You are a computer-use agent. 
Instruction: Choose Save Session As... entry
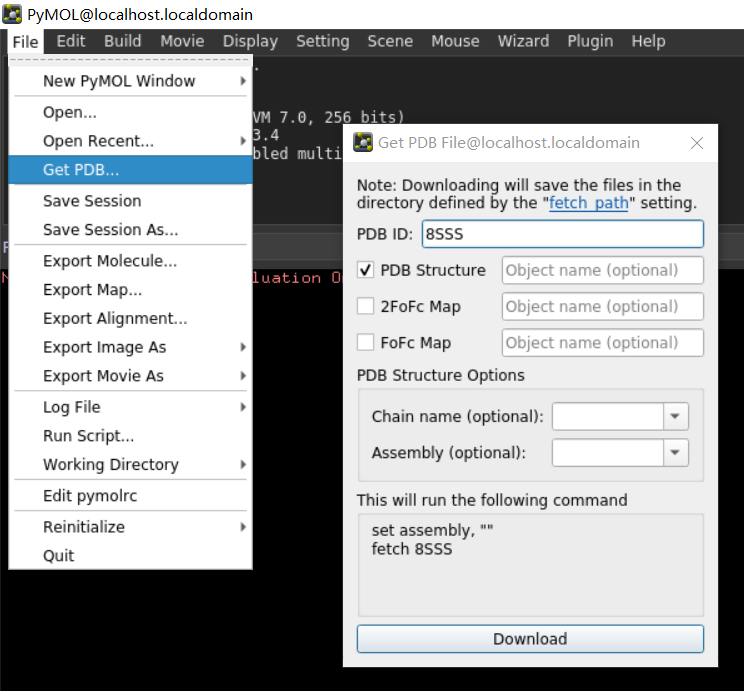[x=130, y=230]
